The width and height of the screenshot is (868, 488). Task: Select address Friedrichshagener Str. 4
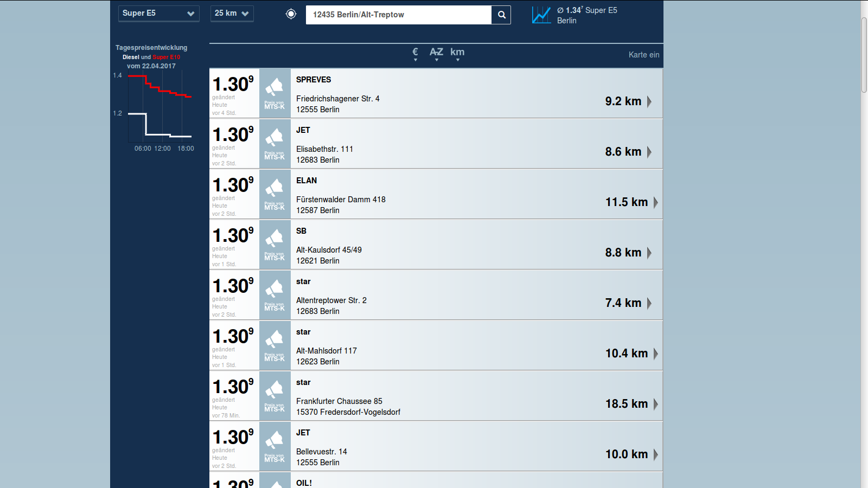(338, 99)
